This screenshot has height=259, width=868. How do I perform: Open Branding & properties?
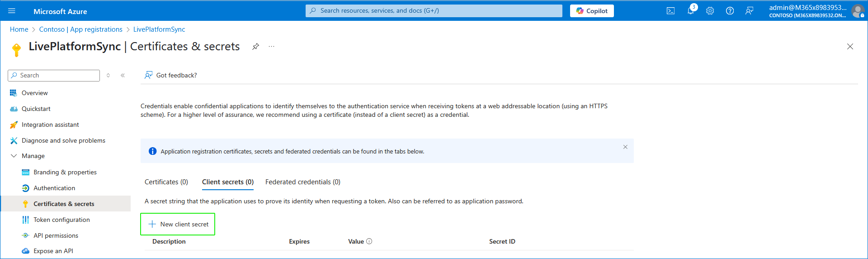click(x=66, y=172)
